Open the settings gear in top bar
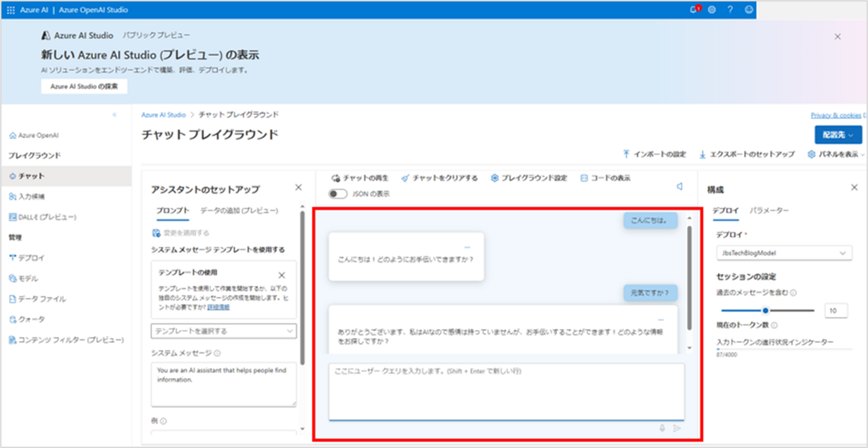868x448 pixels. pos(712,9)
